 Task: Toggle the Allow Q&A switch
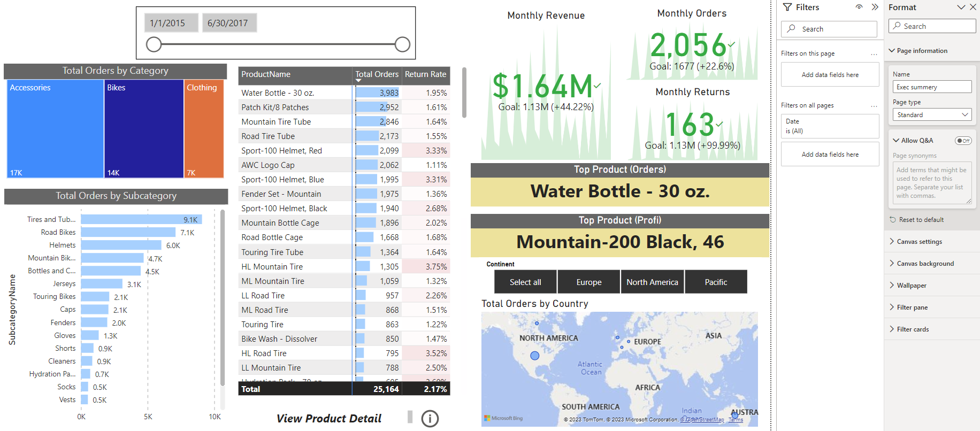click(x=963, y=141)
